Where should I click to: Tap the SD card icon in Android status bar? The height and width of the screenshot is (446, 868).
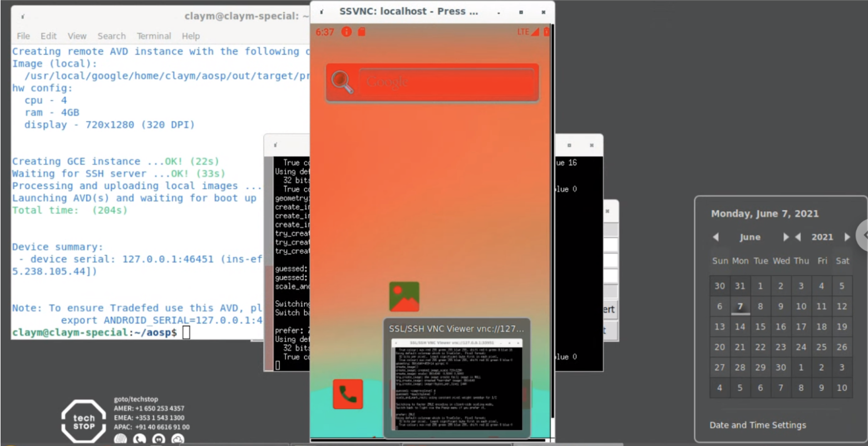click(362, 32)
